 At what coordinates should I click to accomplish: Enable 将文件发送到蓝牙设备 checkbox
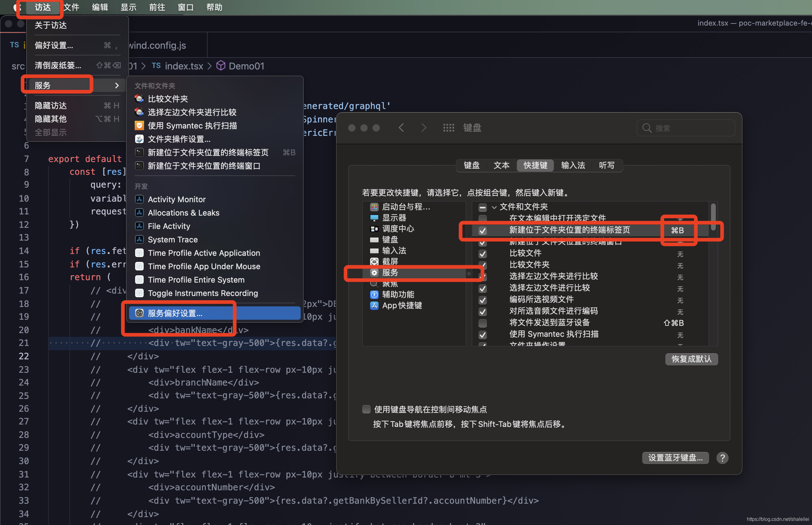(482, 323)
